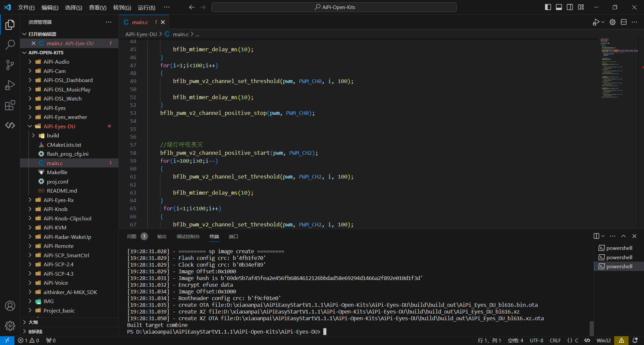Open the terminal panel More Actions ellipsis
This screenshot has height=345, width=644.
click(612, 236)
